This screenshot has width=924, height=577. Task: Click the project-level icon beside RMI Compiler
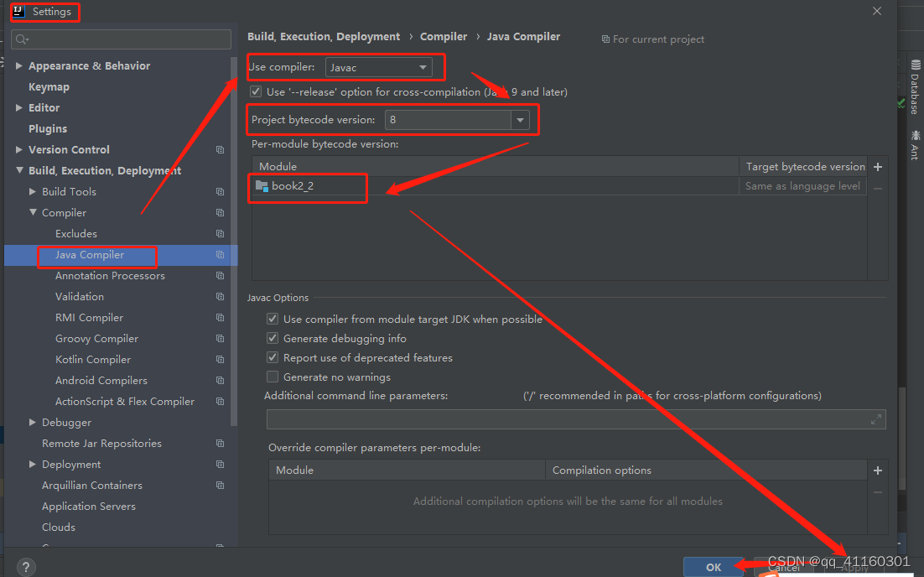220,318
